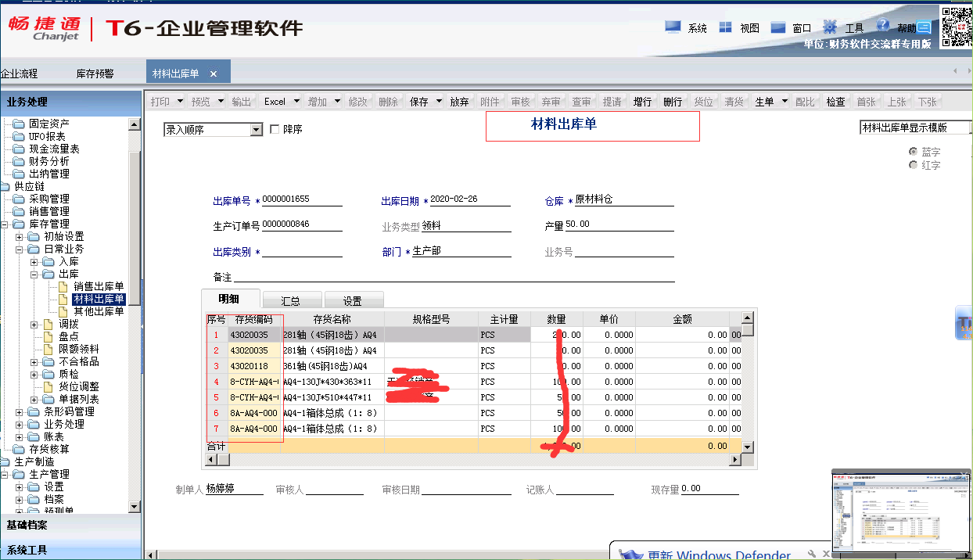Click the folder icon beside 出纳管理
The width and height of the screenshot is (973, 560).
coord(20,174)
